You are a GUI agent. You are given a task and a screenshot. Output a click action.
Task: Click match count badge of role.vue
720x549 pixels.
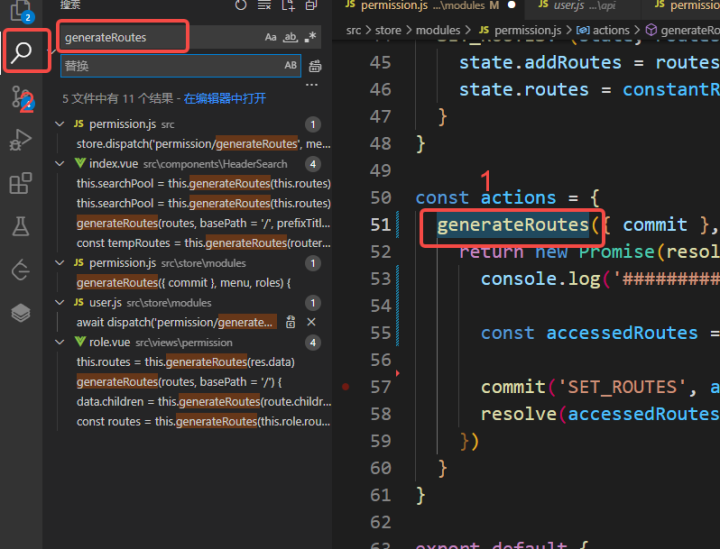pyautogui.click(x=313, y=342)
